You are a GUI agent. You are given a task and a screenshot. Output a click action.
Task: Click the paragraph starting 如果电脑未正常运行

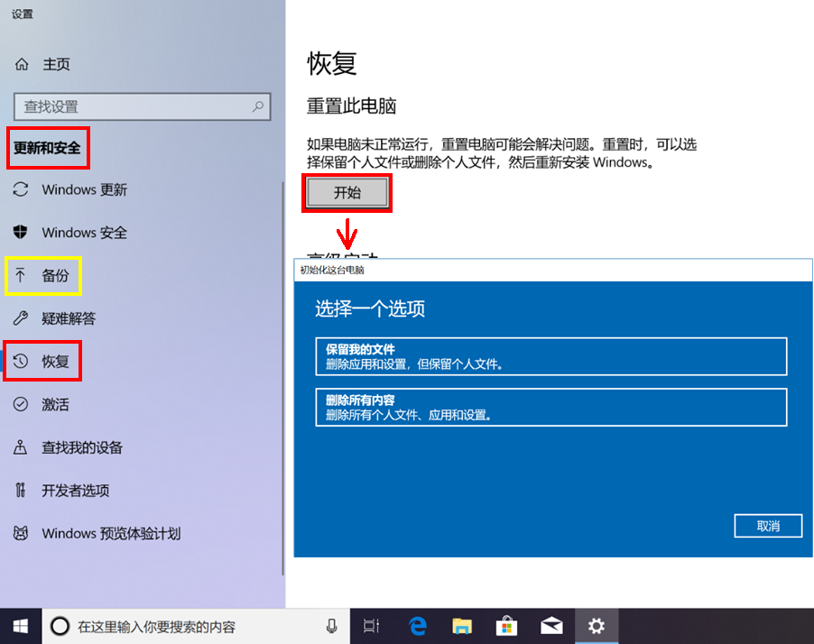[x=502, y=153]
